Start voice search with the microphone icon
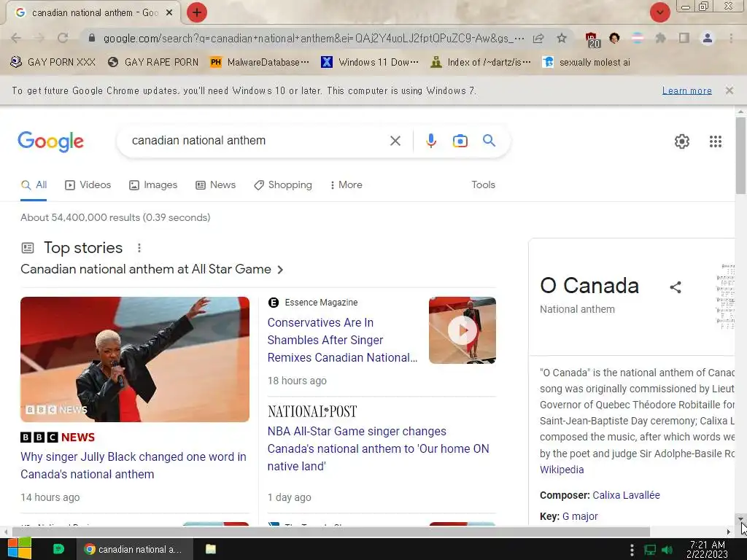Screen dimensions: 747x560 (431, 141)
